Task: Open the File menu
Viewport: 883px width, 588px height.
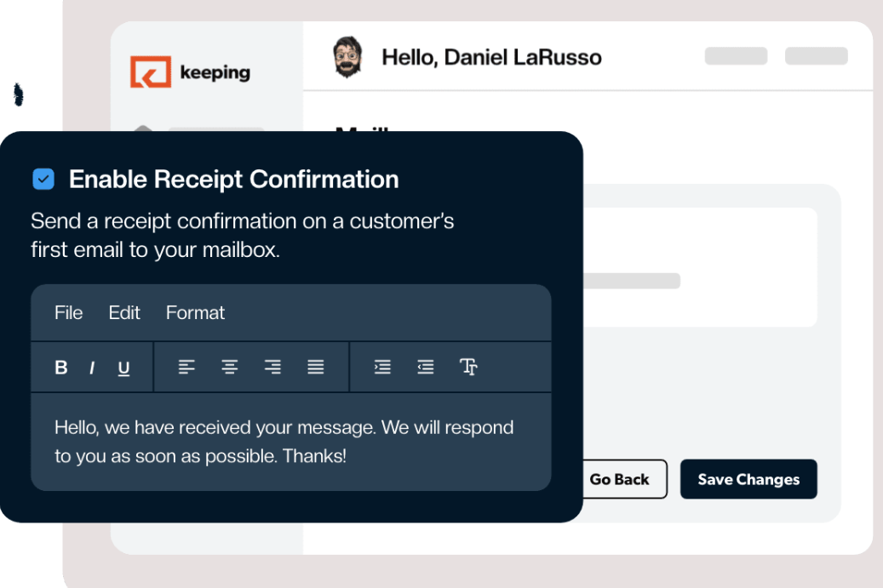Action: [x=68, y=312]
